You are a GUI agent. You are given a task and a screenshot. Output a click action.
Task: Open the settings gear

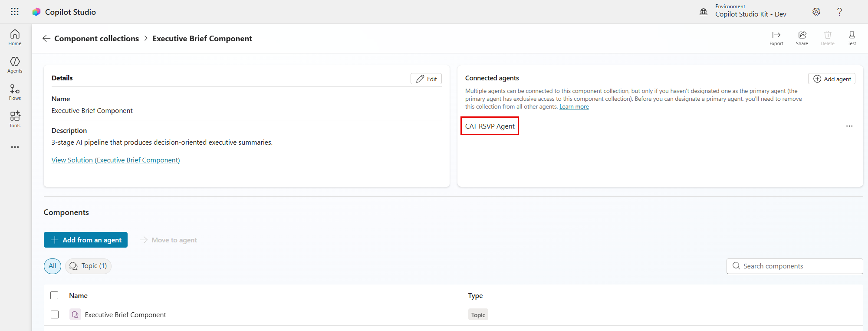pos(816,12)
